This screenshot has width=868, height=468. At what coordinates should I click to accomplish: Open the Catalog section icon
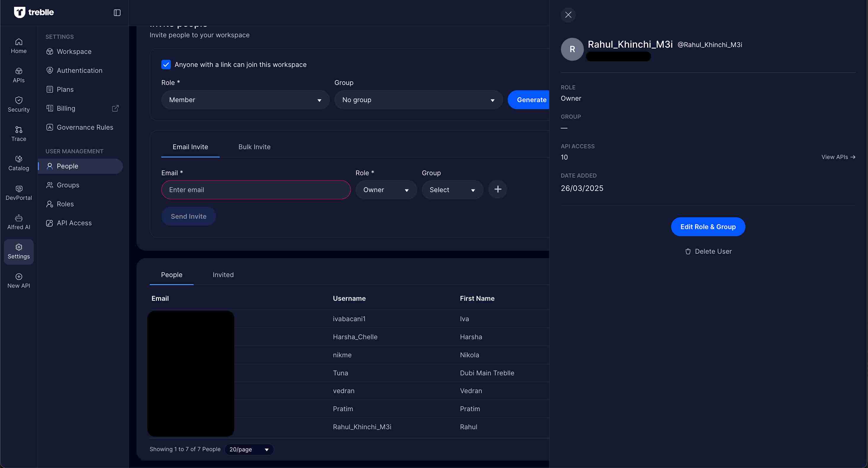19,159
